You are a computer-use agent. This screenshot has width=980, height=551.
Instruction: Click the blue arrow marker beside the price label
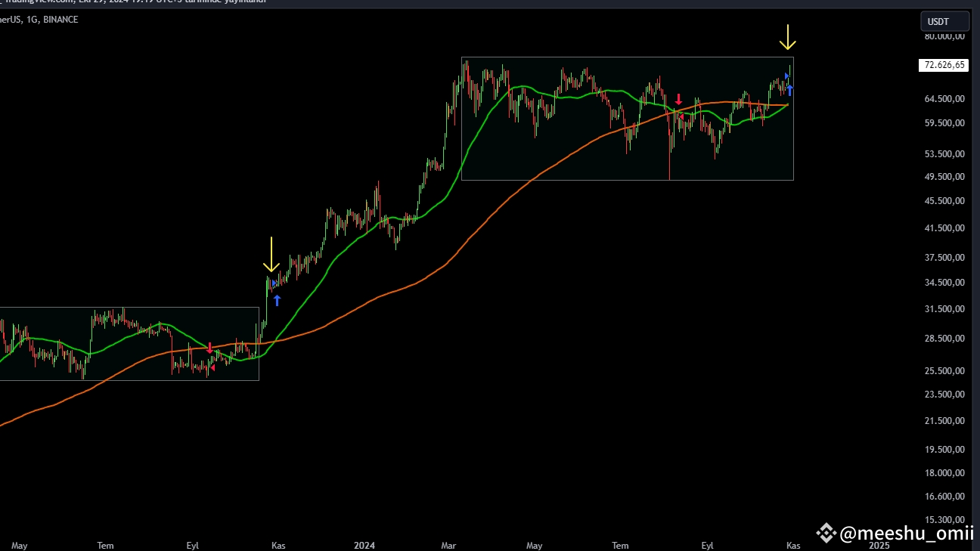click(787, 76)
